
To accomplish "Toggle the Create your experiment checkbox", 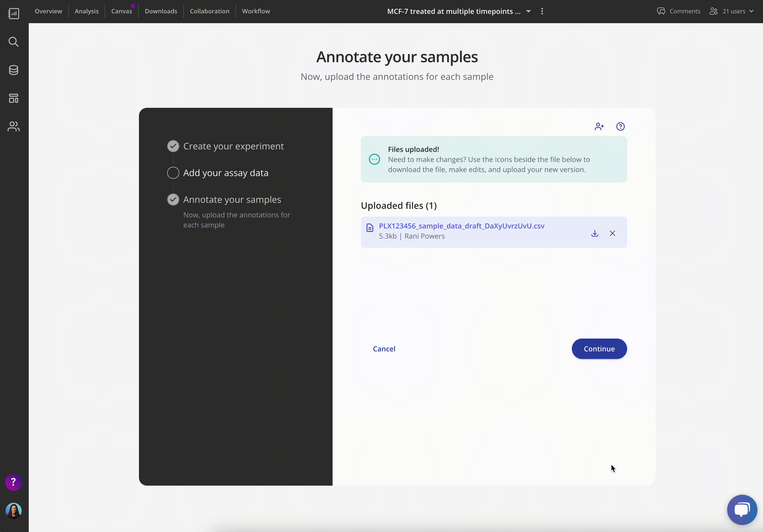I will [x=173, y=146].
